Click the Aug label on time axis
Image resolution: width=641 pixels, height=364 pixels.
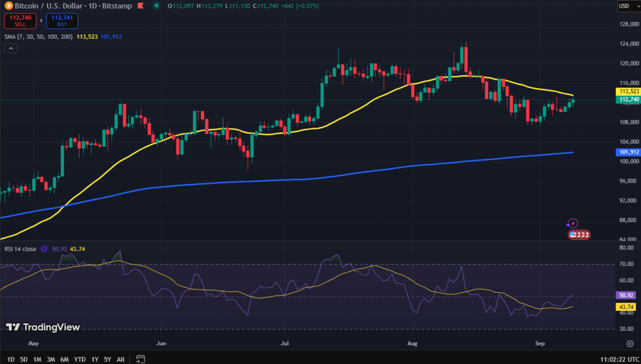[413, 343]
